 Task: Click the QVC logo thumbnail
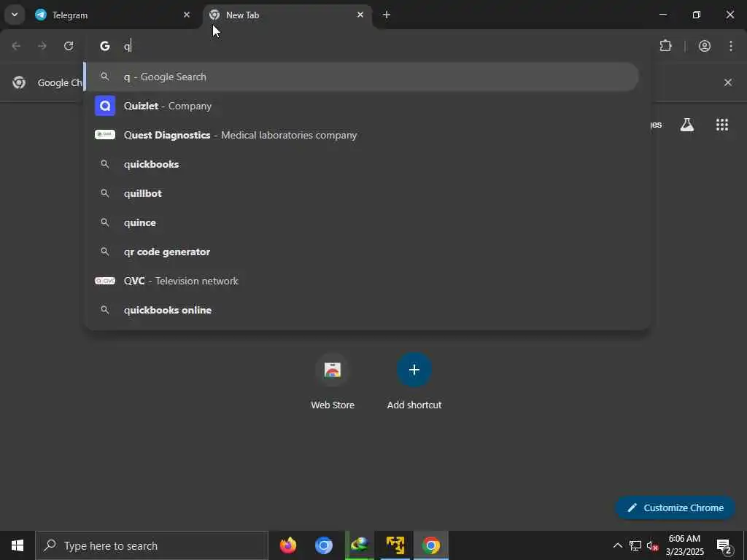(105, 281)
